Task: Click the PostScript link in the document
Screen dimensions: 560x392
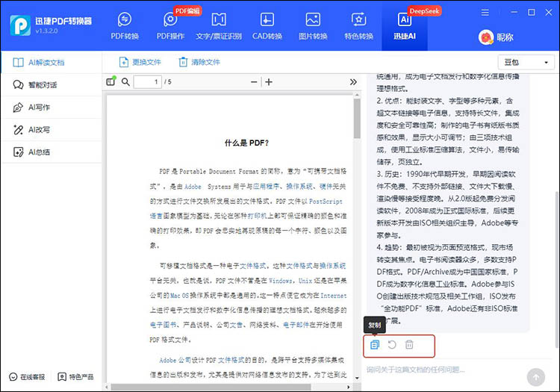Action: point(326,202)
